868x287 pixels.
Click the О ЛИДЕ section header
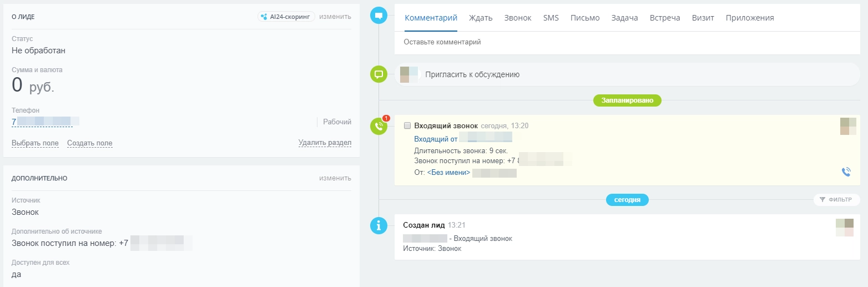pyautogui.click(x=23, y=17)
